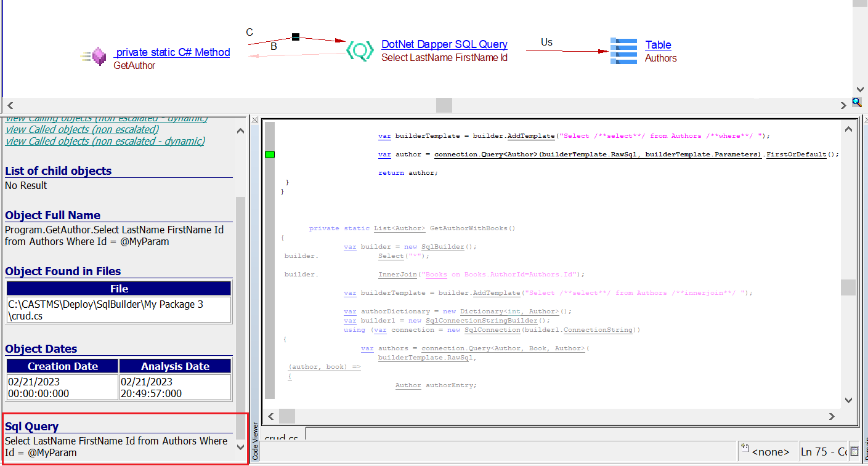Click the DotNet Dapper SQL Query icon
This screenshot has width=868, height=466.
click(x=360, y=50)
